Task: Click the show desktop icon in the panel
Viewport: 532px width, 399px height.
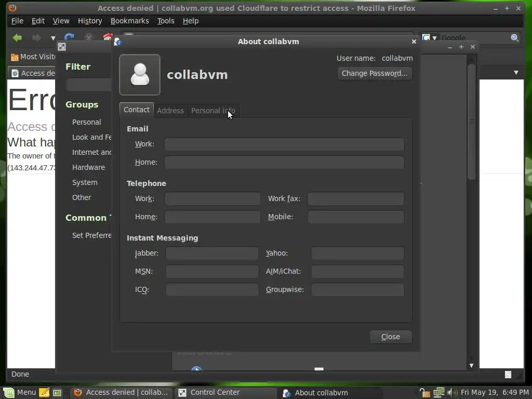Action: point(57,393)
